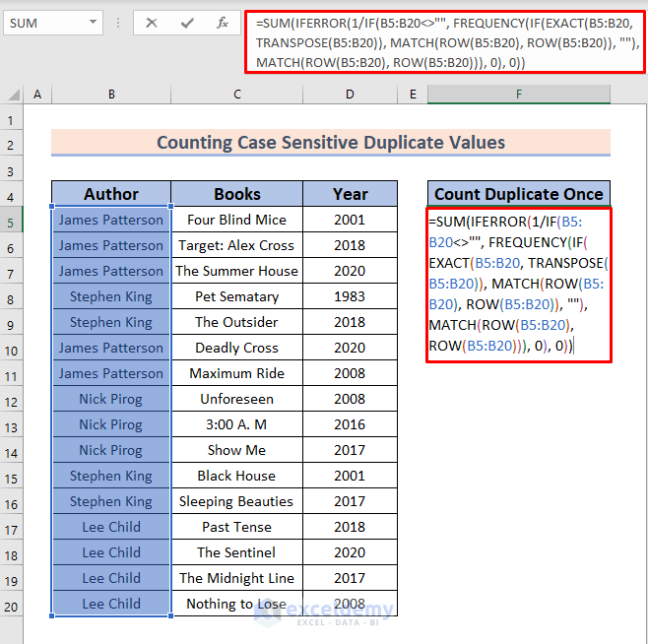Click Lee Child in row 17
Screen dimensions: 648x644
(111, 527)
